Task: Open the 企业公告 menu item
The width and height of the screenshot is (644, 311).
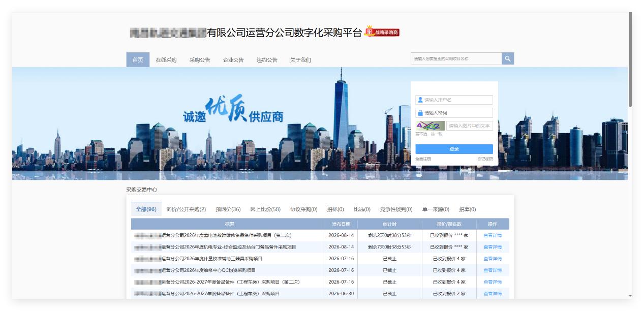Action: (x=233, y=59)
